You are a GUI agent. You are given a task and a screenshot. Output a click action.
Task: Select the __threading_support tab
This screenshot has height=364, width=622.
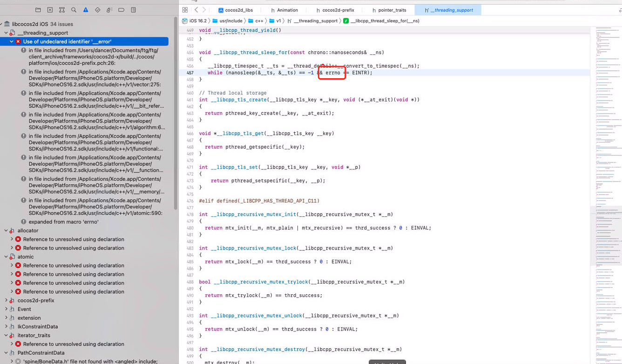click(x=448, y=10)
